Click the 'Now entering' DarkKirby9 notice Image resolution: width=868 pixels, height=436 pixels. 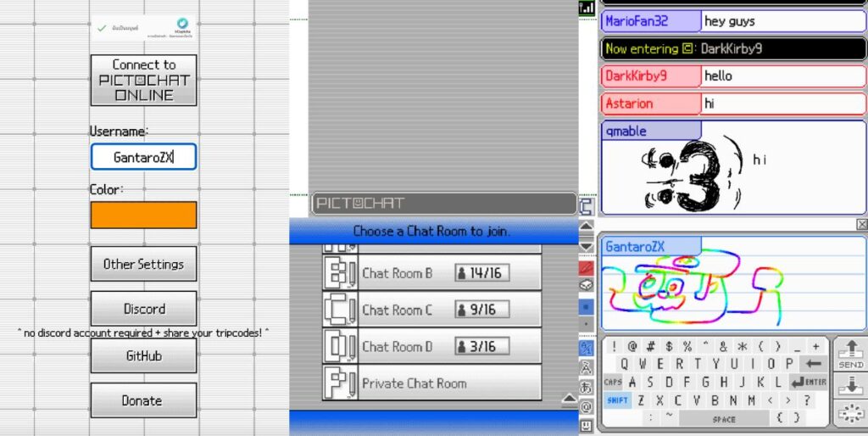pyautogui.click(x=733, y=48)
